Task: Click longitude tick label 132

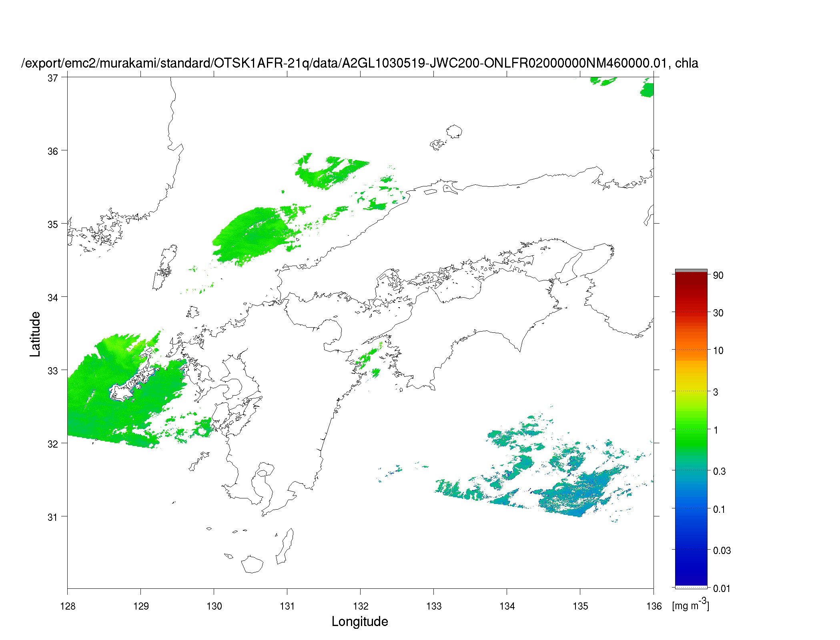Action: click(361, 606)
